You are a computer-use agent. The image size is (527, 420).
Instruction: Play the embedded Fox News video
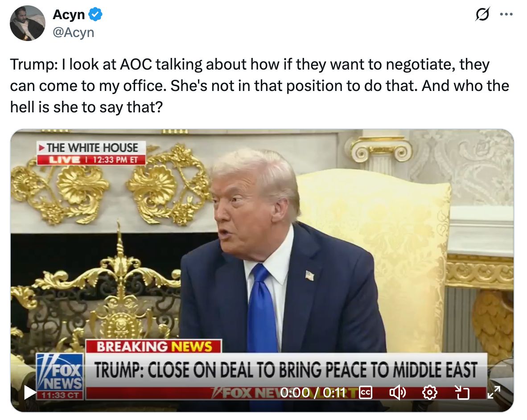pos(30,392)
